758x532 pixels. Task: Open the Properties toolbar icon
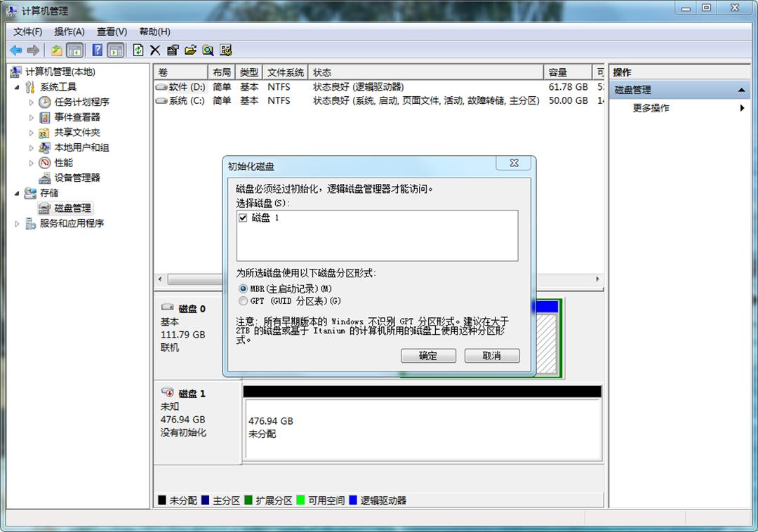click(x=173, y=50)
